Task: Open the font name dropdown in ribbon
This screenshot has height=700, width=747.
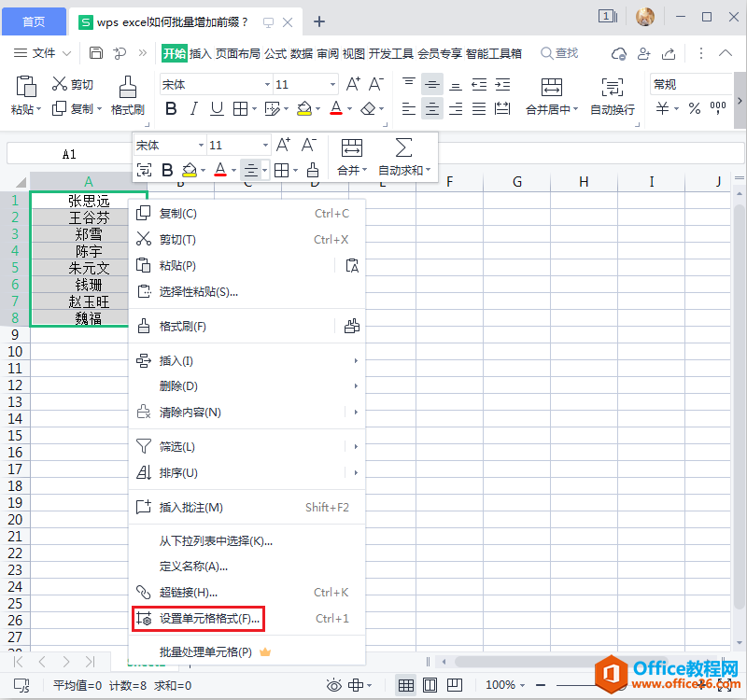Action: coord(267,85)
